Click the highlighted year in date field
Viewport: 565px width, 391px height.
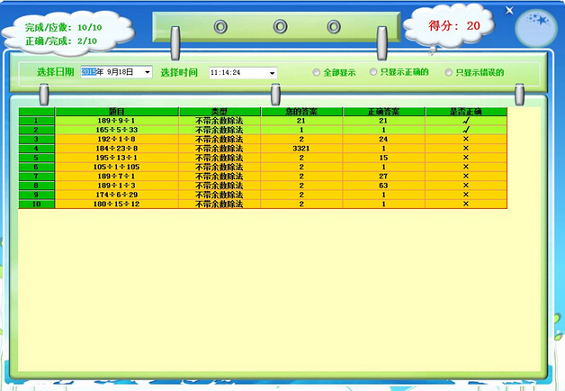(x=88, y=72)
